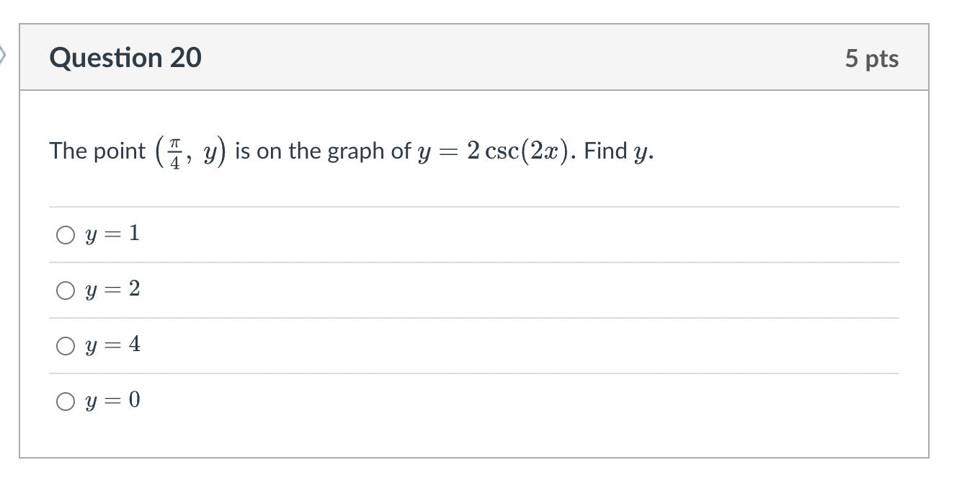Click the answer row containing y = 1

click(x=288, y=233)
